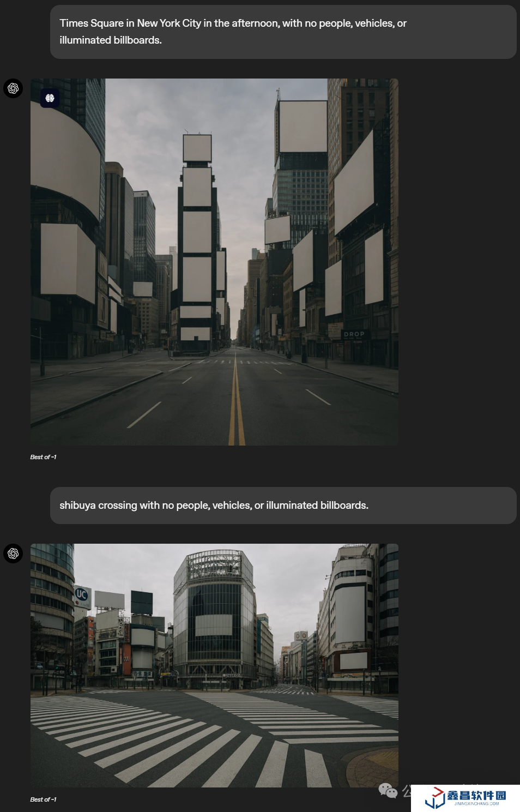
Task: Click the ChatGPT avatar beside Times Square image
Action: 13,88
